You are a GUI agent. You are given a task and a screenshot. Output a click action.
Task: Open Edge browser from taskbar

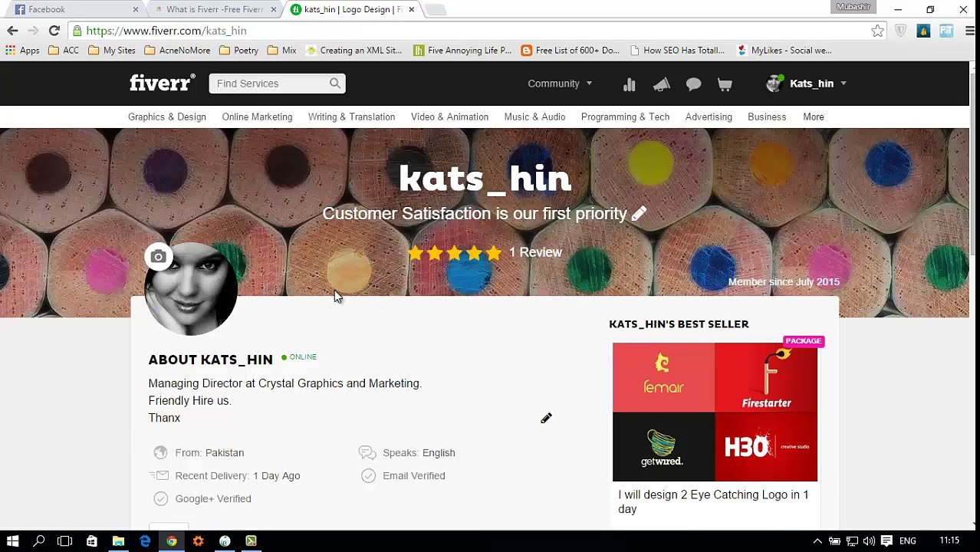[x=145, y=541]
